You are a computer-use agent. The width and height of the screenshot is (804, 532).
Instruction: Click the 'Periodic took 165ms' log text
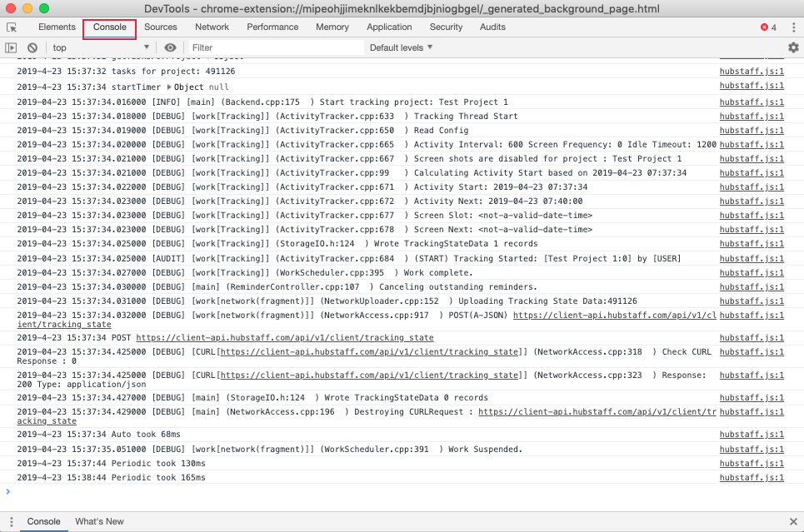[158, 478]
